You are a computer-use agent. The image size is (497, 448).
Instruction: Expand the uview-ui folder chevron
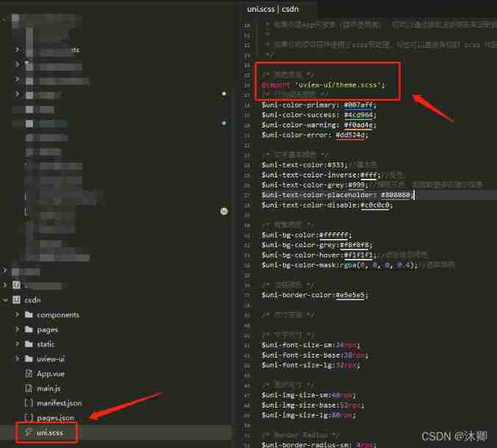[17, 358]
